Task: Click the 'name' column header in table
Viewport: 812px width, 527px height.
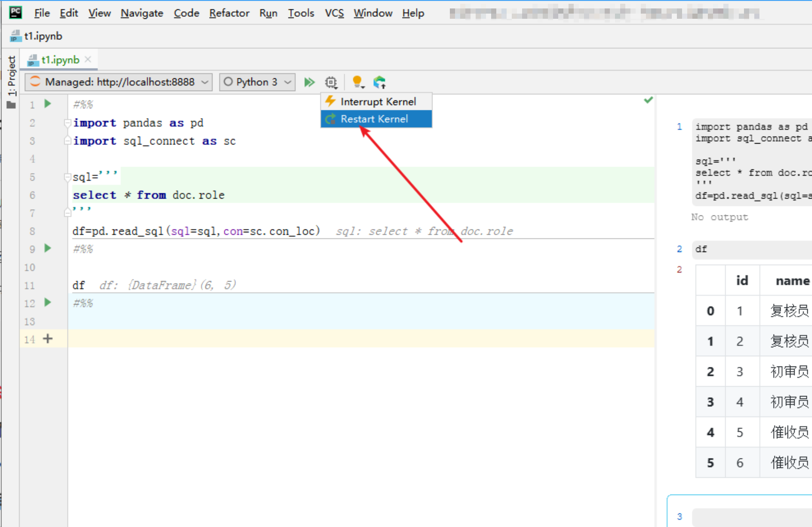Action: pyautogui.click(x=792, y=281)
